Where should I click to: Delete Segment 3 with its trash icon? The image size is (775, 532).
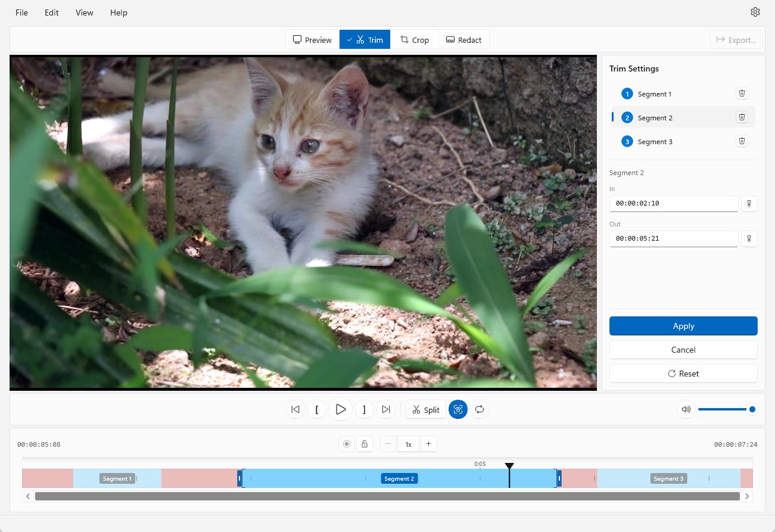coord(742,141)
